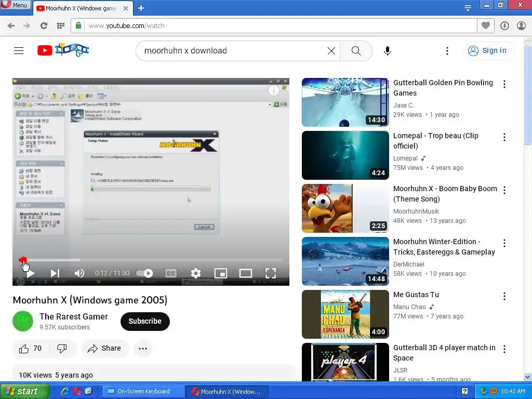The height and width of the screenshot is (399, 532).
Task: Submit search with magnifier button
Action: (356, 51)
